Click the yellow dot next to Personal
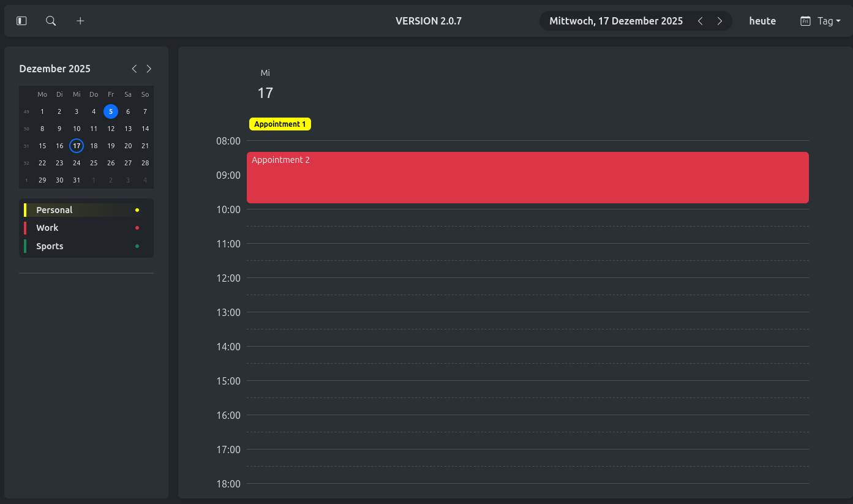 click(x=137, y=210)
